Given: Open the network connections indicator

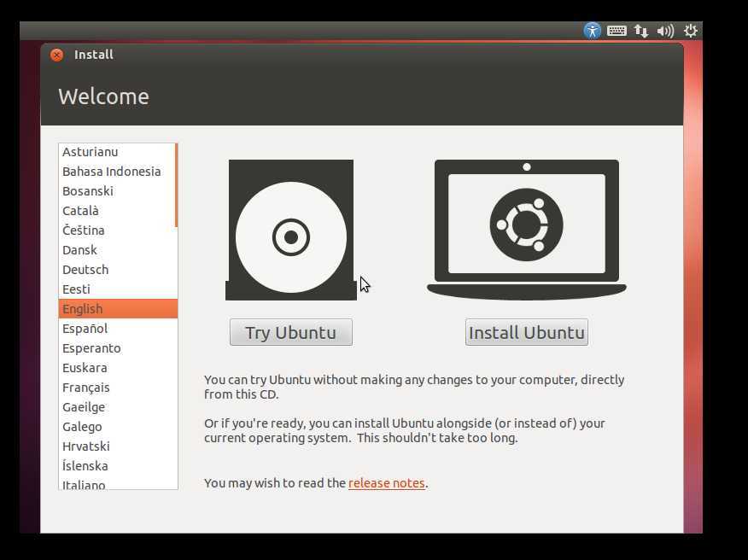Looking at the screenshot, I should pos(640,32).
